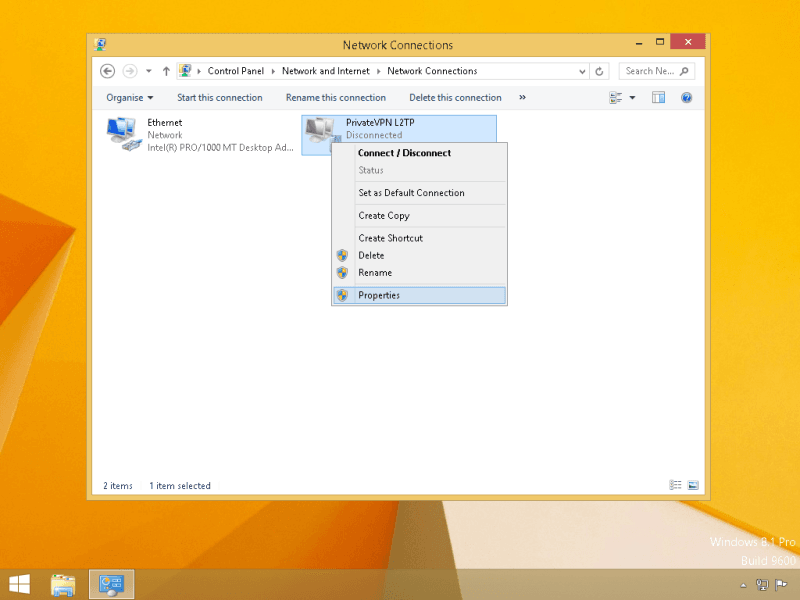Open the Help question mark icon
Image resolution: width=800 pixels, height=600 pixels.
coord(686,98)
